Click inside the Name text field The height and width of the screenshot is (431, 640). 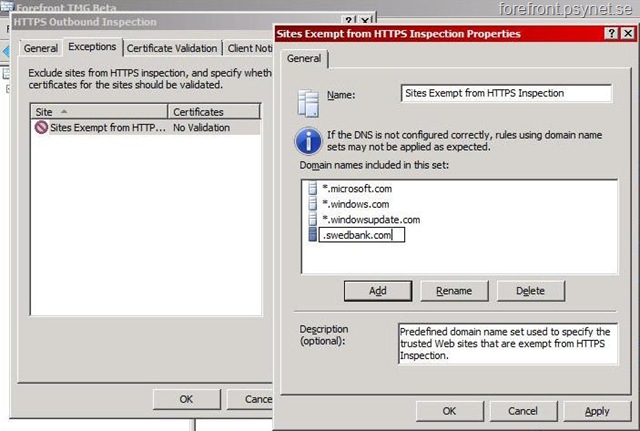tap(505, 93)
